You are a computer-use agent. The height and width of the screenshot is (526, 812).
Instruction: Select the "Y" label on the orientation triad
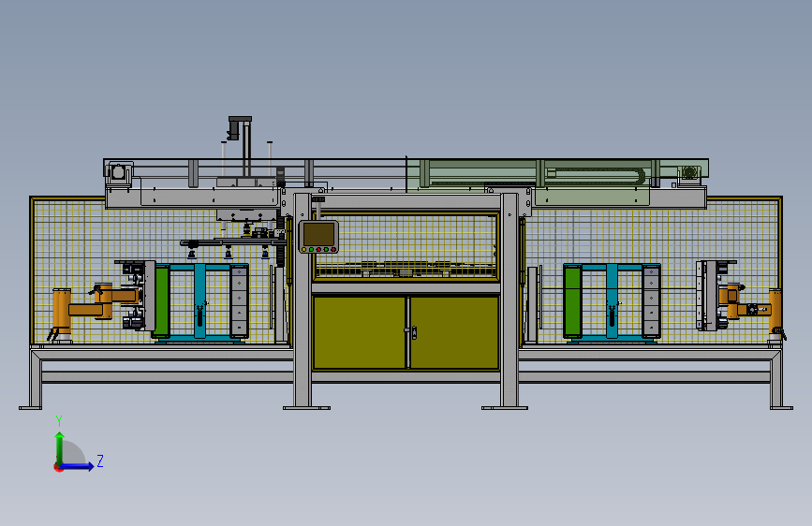coord(59,421)
